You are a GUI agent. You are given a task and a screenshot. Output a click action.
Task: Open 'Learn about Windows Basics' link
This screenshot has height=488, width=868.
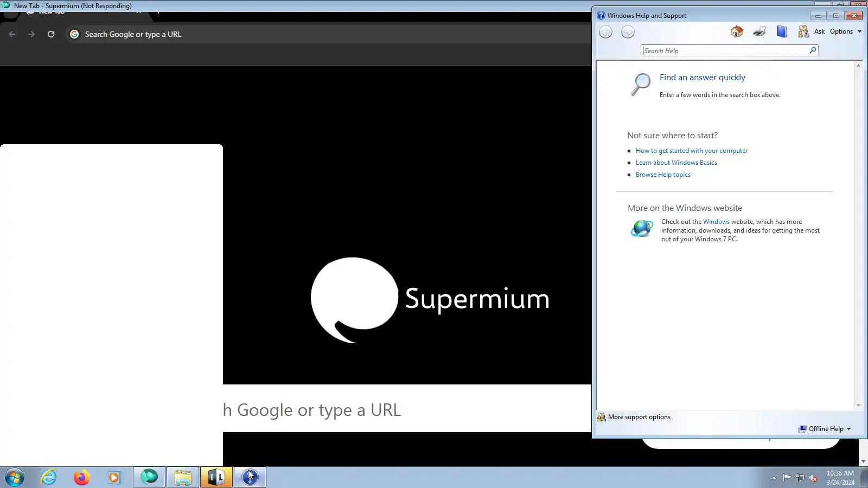(676, 163)
